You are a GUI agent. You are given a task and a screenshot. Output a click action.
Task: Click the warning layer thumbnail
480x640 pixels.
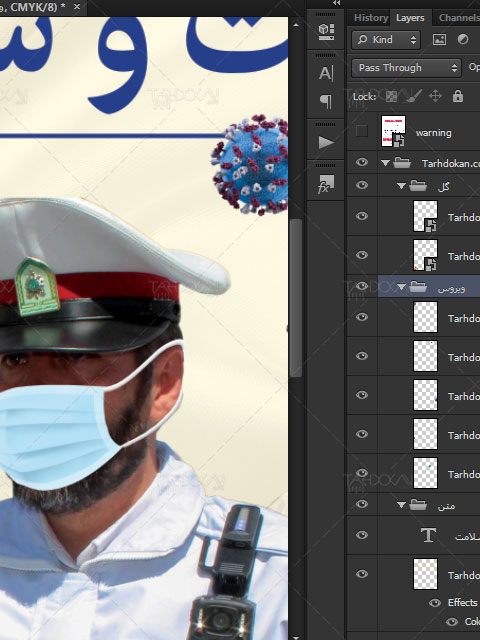(393, 131)
